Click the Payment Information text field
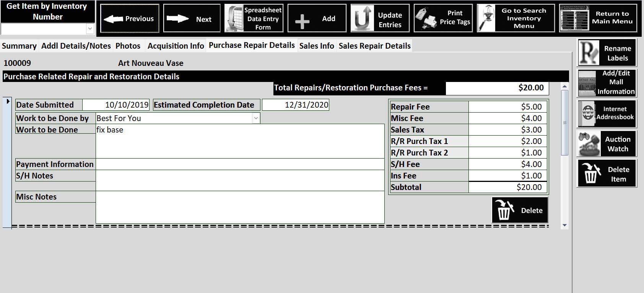Viewport: 644px width, 293px height. tap(240, 164)
